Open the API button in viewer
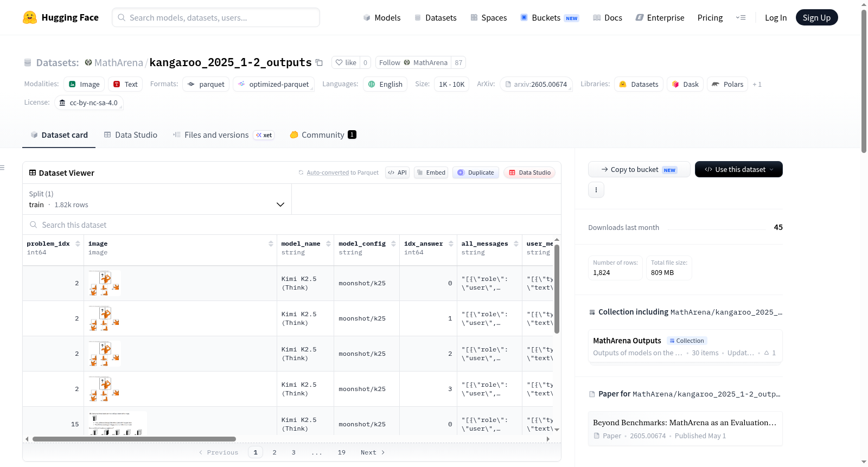The image size is (868, 467). [x=397, y=172]
